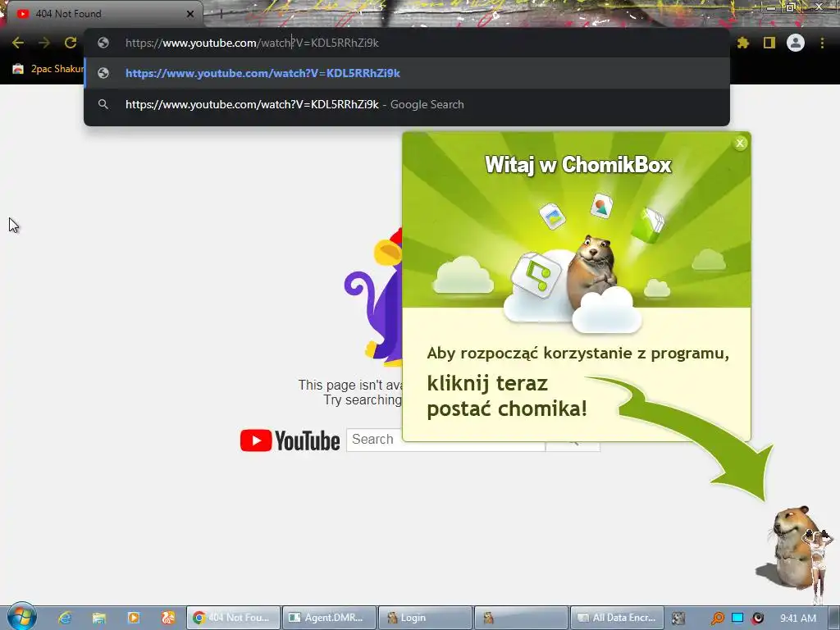Open the Chrome profile avatar
840x630 pixels.
point(796,43)
